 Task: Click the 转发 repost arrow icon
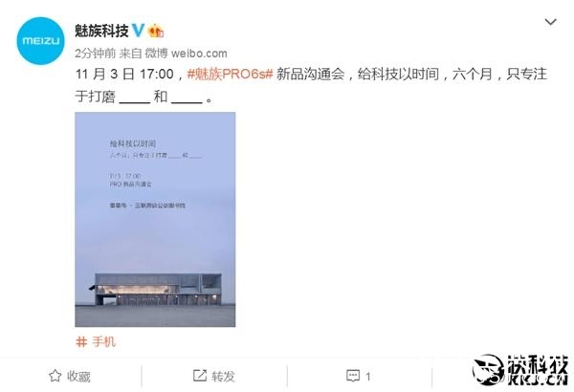tap(200, 375)
